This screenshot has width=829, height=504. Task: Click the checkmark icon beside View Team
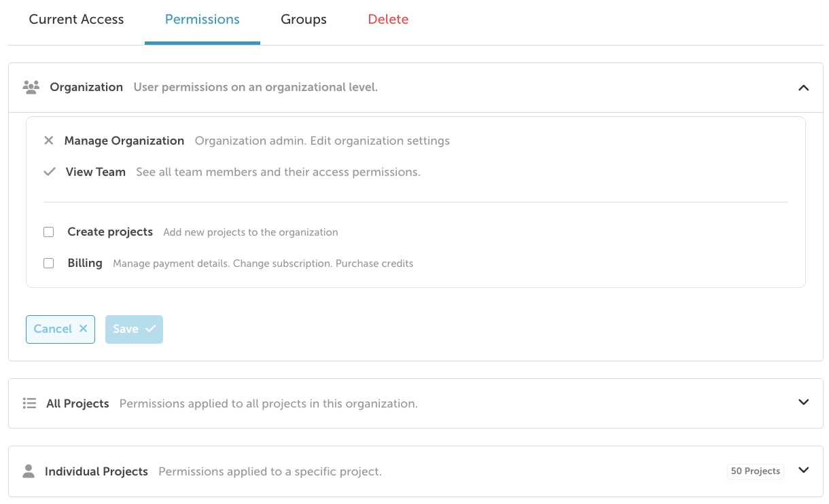tap(49, 172)
